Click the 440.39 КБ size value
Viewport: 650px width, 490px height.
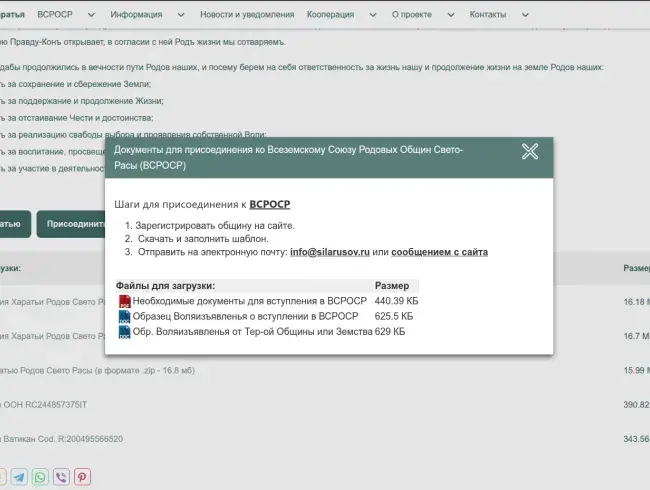coord(396,301)
